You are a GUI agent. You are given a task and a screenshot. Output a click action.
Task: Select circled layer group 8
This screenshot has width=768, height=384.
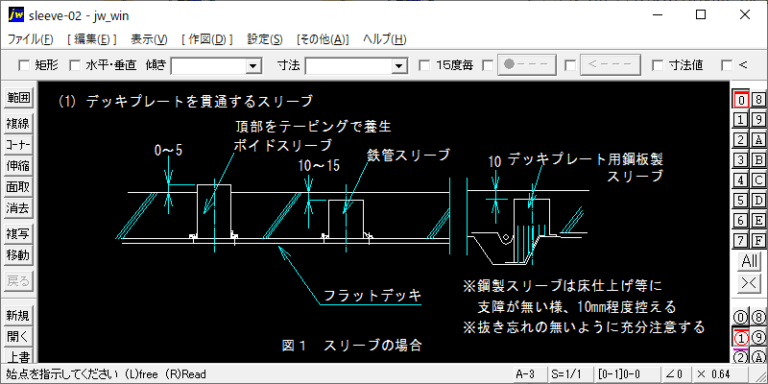coord(759,316)
